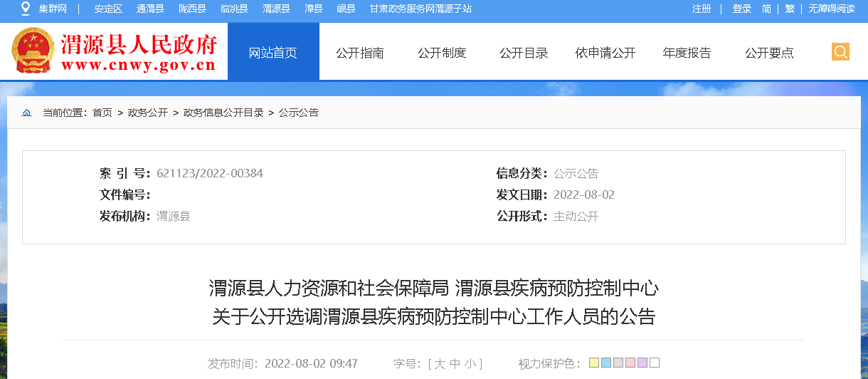Select the yellow eye-protection color
868x379 pixels.
click(x=594, y=363)
